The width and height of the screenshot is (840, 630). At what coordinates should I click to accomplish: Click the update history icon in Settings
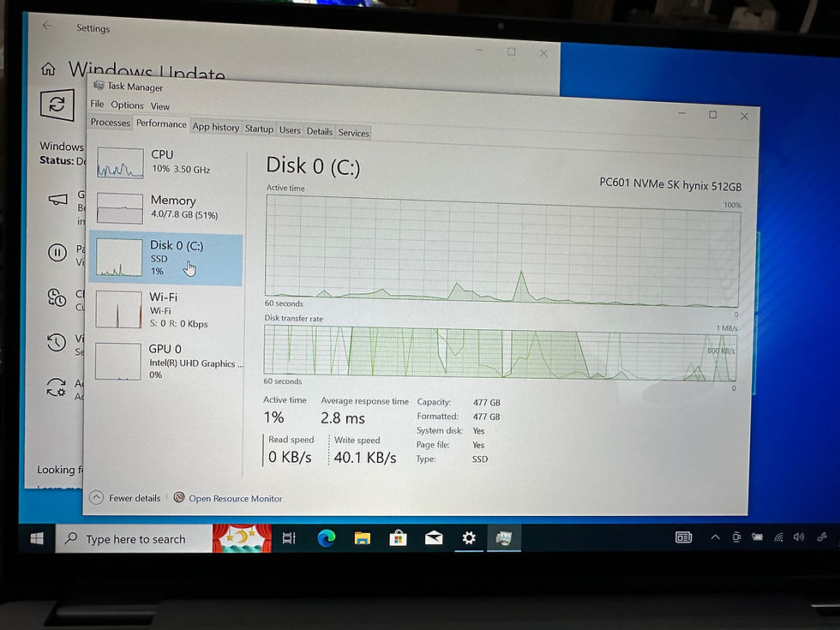pyautogui.click(x=57, y=342)
